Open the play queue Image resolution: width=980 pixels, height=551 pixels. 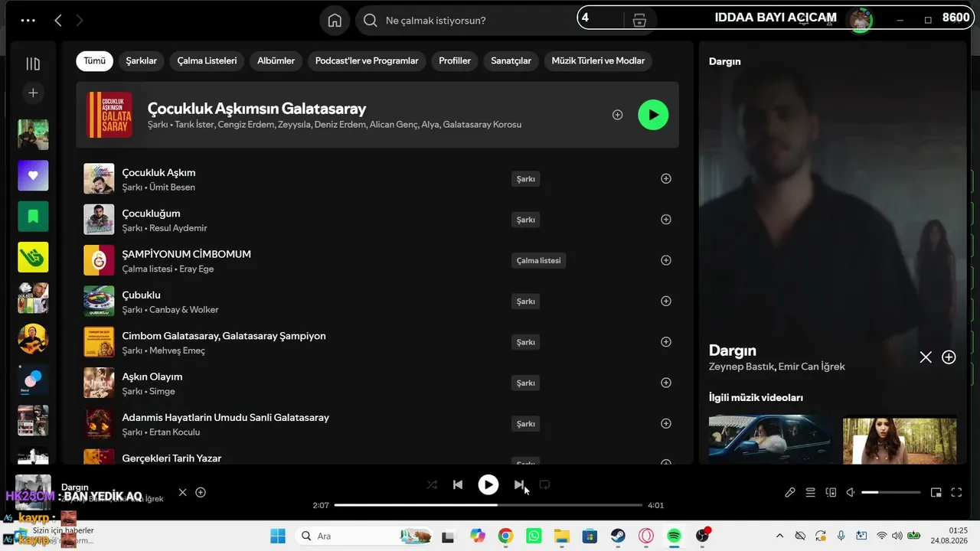[x=810, y=492]
